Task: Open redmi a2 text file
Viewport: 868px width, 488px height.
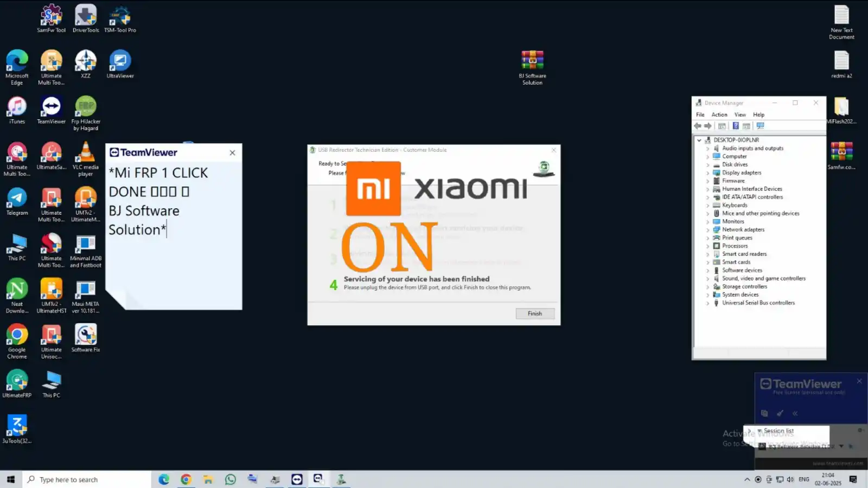Action: 841,64
